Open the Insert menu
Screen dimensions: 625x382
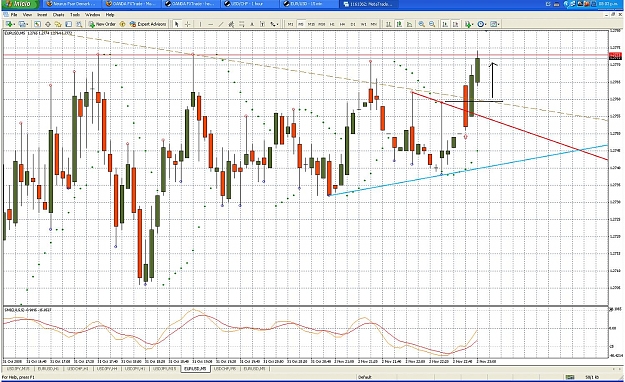click(x=42, y=15)
